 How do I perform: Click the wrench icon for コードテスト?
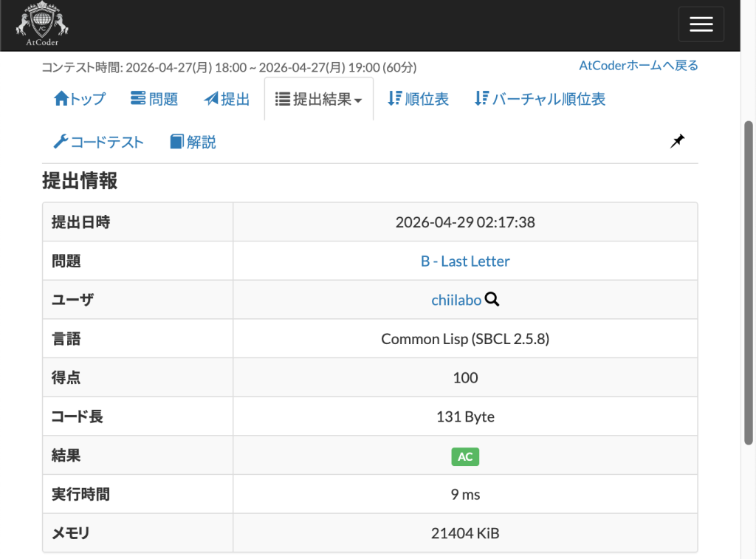61,142
